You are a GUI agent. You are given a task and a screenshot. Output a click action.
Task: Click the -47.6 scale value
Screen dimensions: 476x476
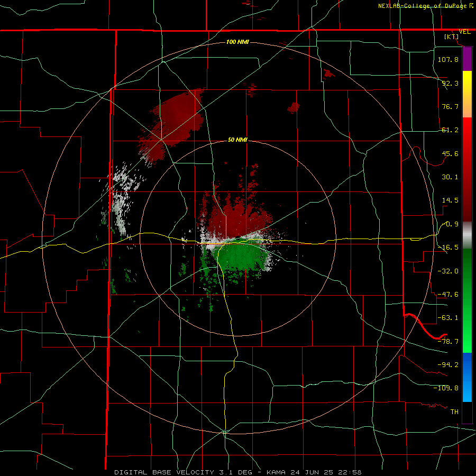tap(448, 295)
